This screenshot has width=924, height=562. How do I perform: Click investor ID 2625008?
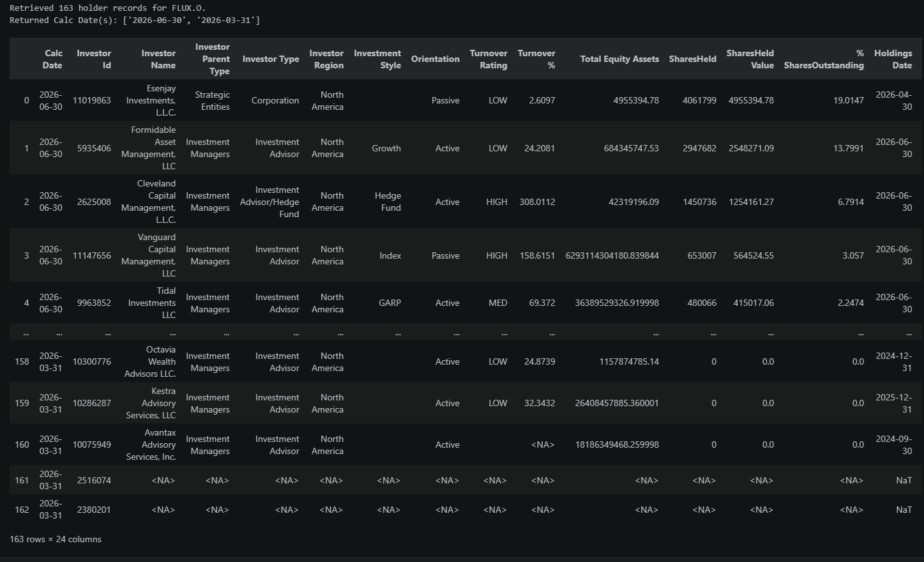point(94,202)
